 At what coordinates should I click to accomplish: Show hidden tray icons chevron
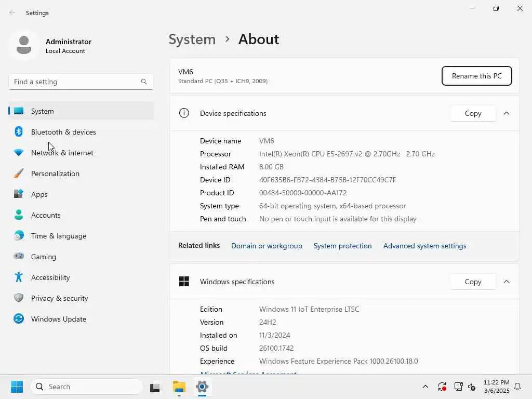click(x=425, y=387)
